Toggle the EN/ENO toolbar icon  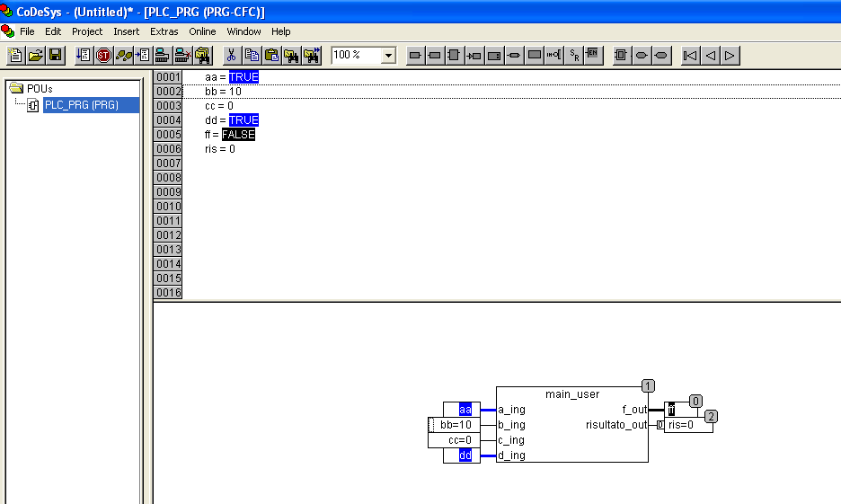click(592, 56)
